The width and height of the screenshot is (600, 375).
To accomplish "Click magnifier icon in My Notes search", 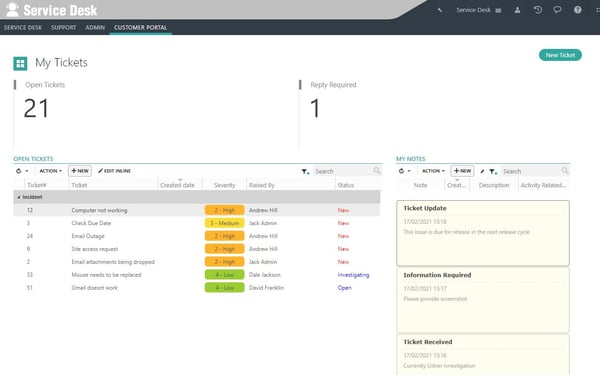I will coord(565,171).
